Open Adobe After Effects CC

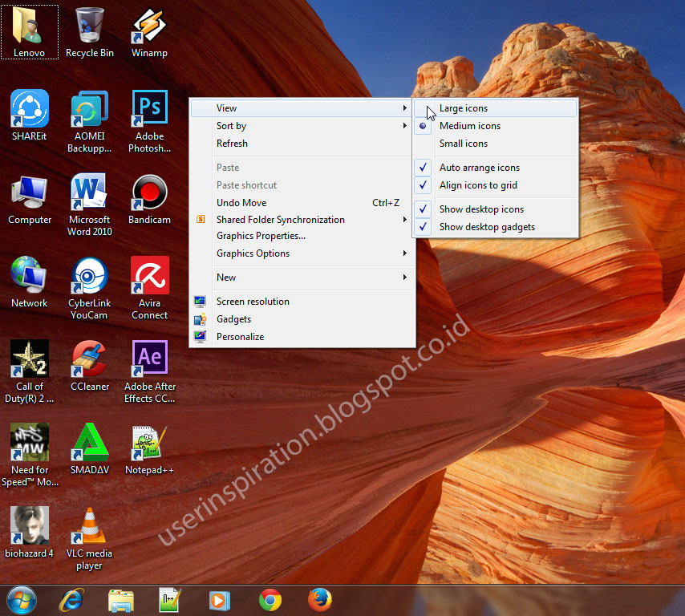(149, 359)
